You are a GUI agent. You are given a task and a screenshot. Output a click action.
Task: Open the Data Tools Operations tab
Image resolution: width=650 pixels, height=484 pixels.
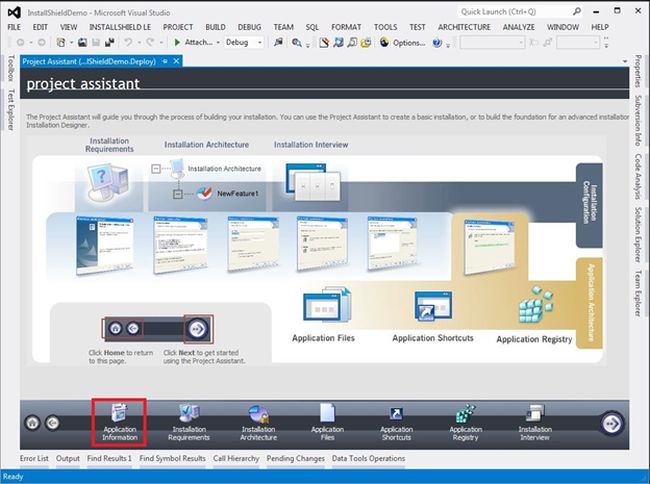tap(368, 458)
